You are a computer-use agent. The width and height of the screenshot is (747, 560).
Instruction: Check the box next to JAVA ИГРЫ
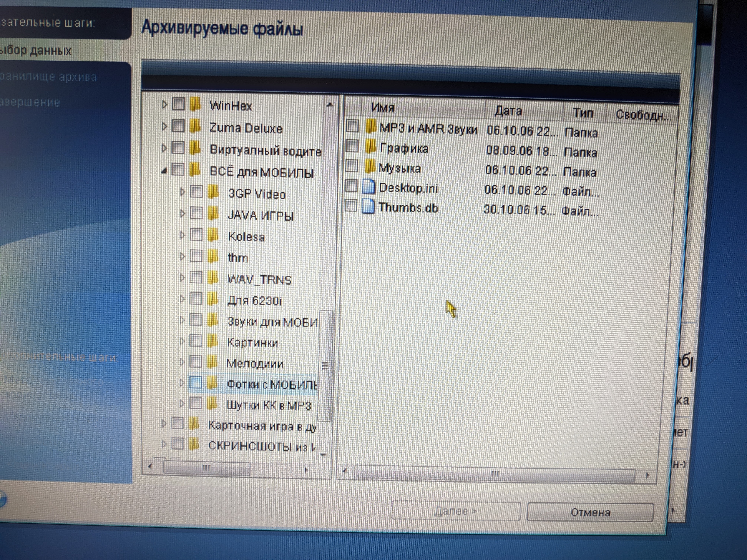pyautogui.click(x=196, y=213)
